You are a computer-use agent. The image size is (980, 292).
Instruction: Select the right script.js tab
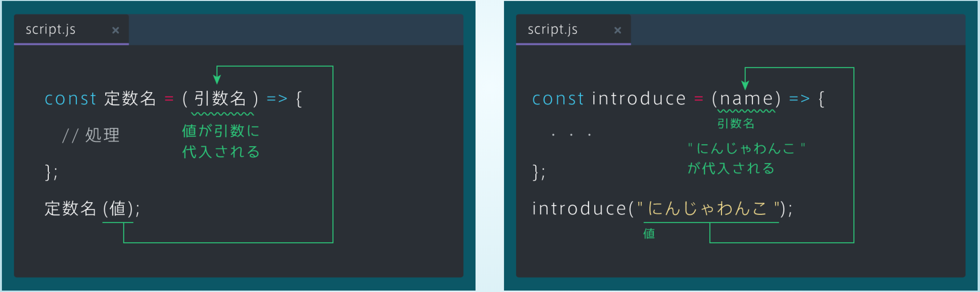coord(552,30)
